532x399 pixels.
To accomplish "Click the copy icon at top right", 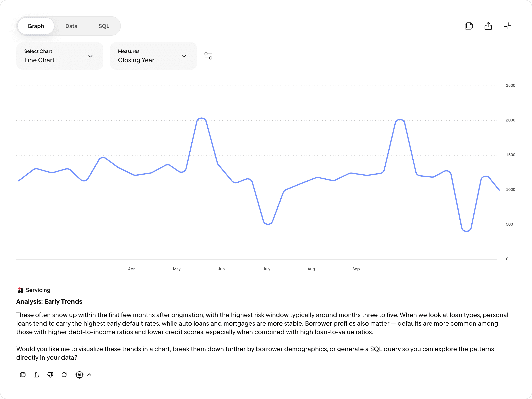I will [469, 26].
